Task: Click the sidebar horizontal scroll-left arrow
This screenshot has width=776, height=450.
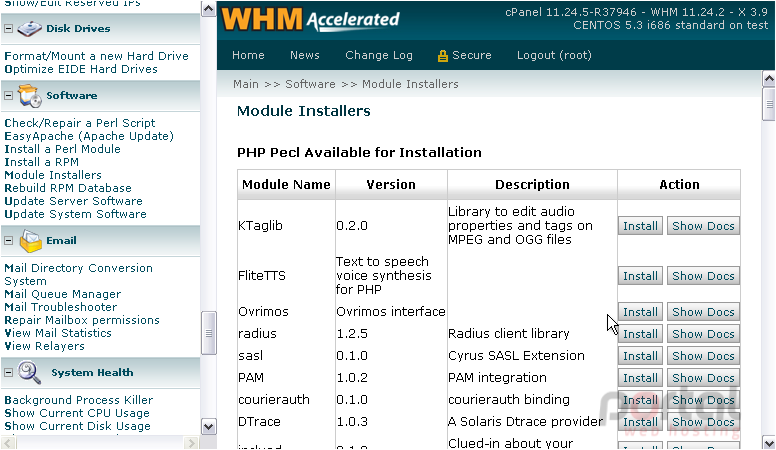Action: [8, 442]
